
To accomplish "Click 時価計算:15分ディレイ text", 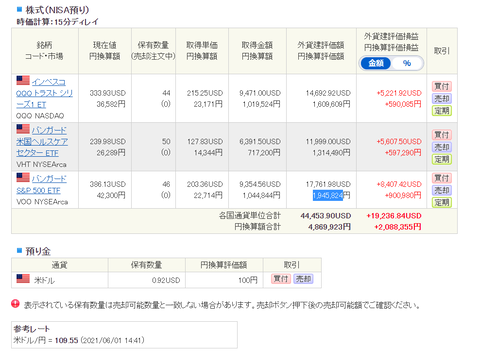I will click(x=58, y=22).
